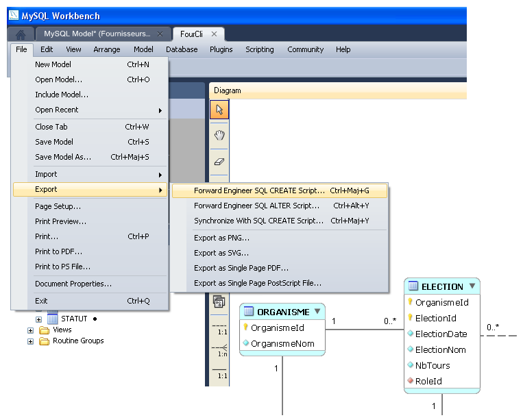Screen dimensions: 523x420
Task: Open the Database menu
Action: pos(182,49)
